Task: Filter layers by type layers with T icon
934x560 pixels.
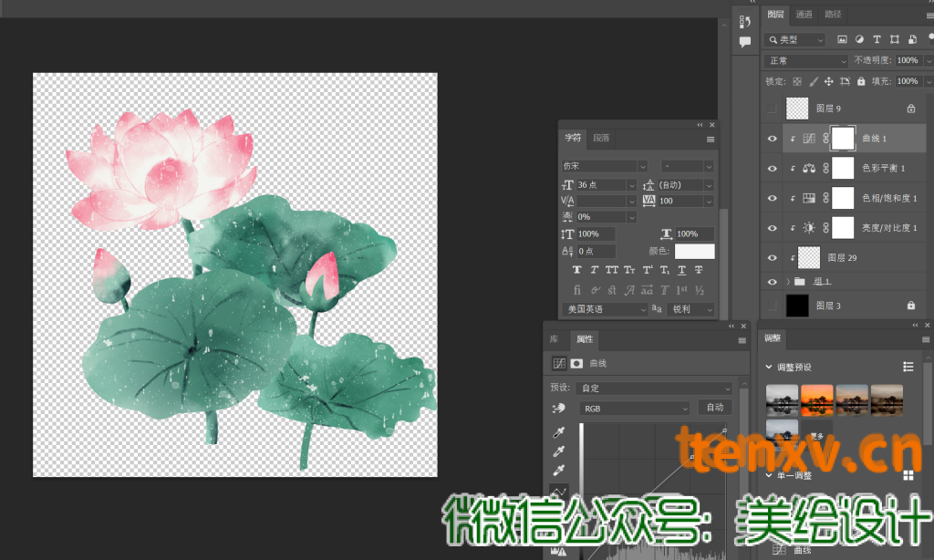Action: click(877, 40)
